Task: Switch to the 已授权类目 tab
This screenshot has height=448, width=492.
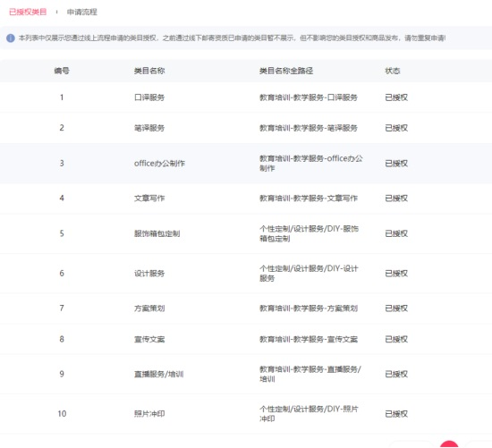Action: pos(28,12)
